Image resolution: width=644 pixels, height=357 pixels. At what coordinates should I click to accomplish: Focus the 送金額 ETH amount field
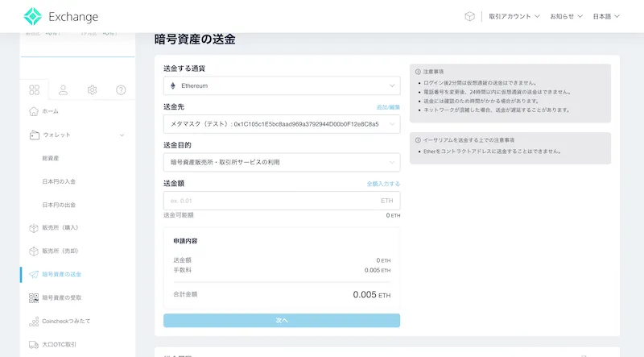click(282, 201)
